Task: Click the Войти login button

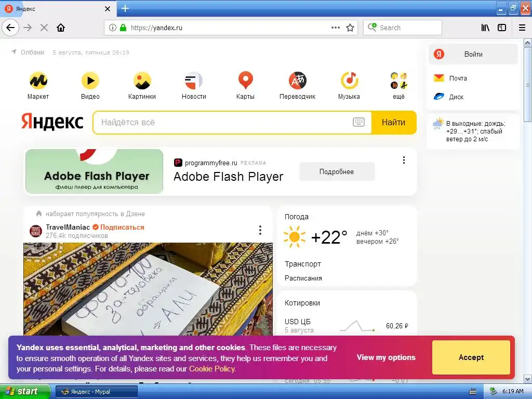Action: coord(473,54)
